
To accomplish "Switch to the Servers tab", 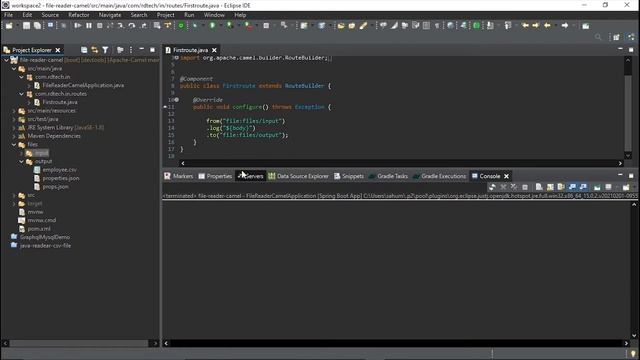I will [250, 176].
